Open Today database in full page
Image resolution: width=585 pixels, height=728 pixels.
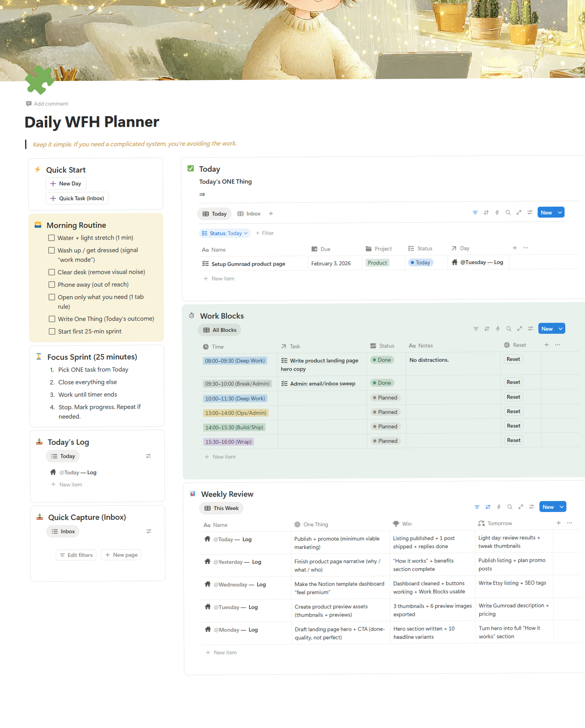click(519, 213)
